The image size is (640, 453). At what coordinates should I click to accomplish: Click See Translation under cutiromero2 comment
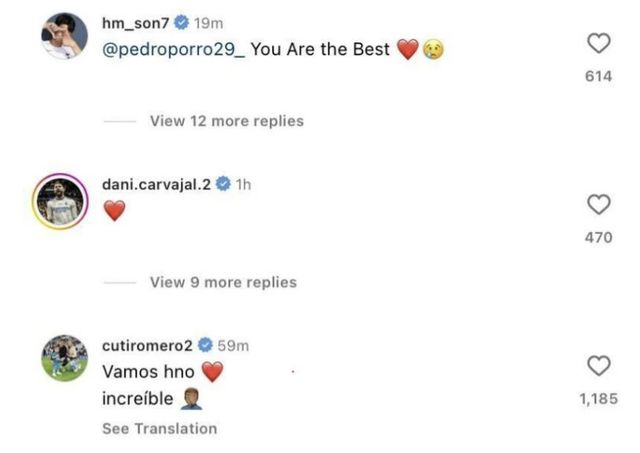159,429
